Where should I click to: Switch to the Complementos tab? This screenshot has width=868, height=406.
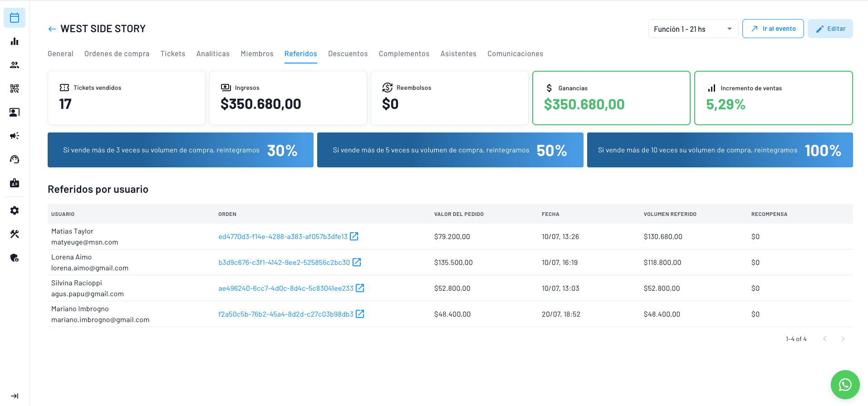pos(404,54)
